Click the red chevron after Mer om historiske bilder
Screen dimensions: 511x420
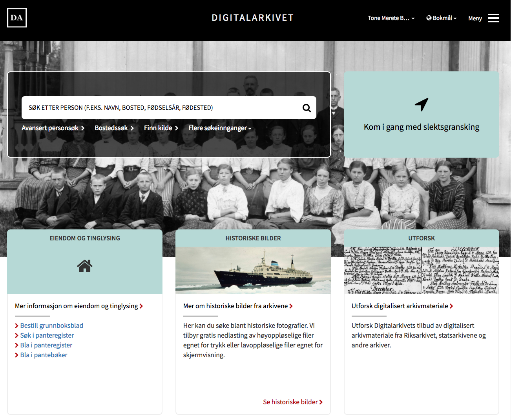click(x=291, y=306)
